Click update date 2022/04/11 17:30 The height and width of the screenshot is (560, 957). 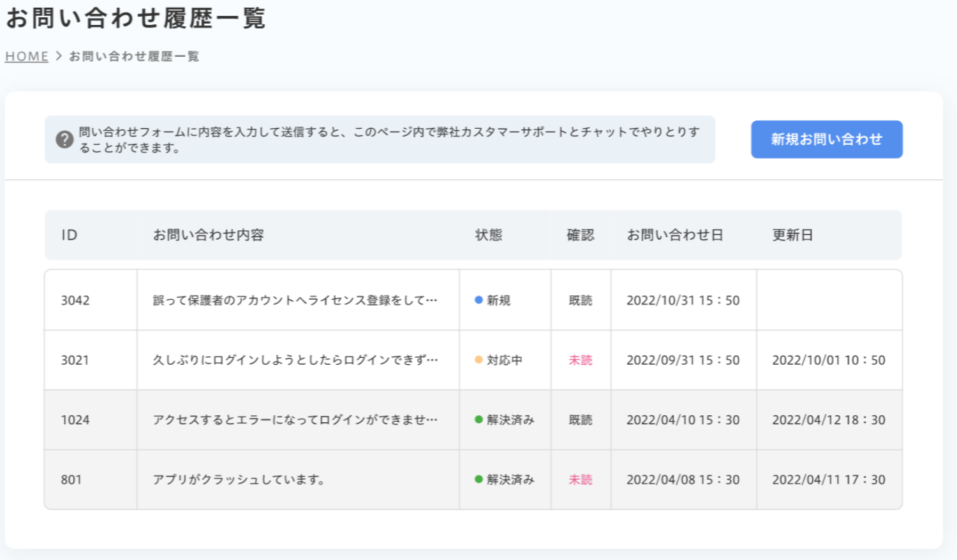(x=829, y=480)
